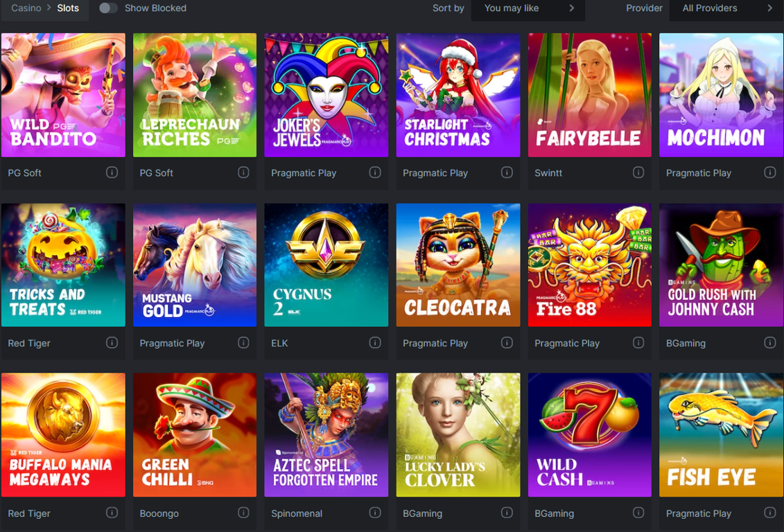Open info icon for Wild Bandito
Image resolution: width=784 pixels, height=532 pixels.
112,172
